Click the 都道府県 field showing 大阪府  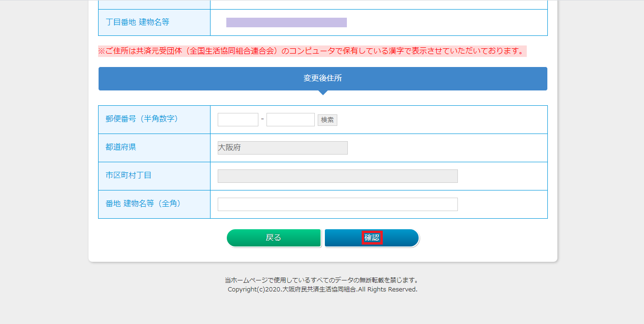(x=282, y=148)
